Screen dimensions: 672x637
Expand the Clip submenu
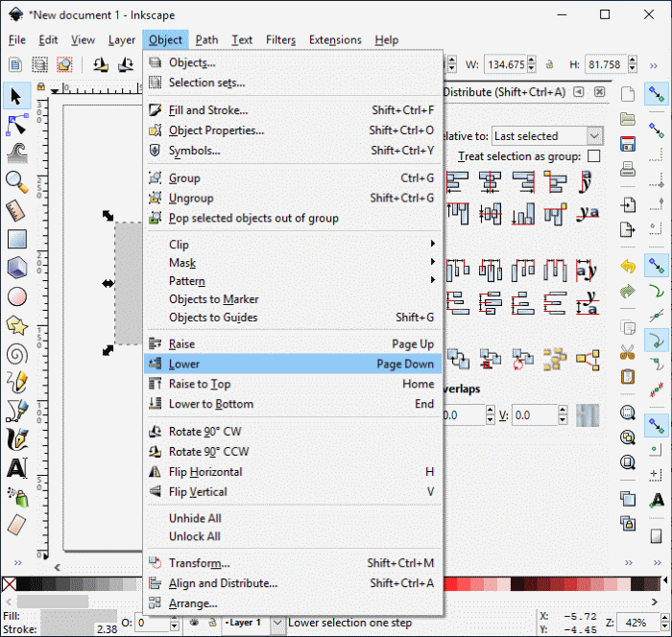293,245
